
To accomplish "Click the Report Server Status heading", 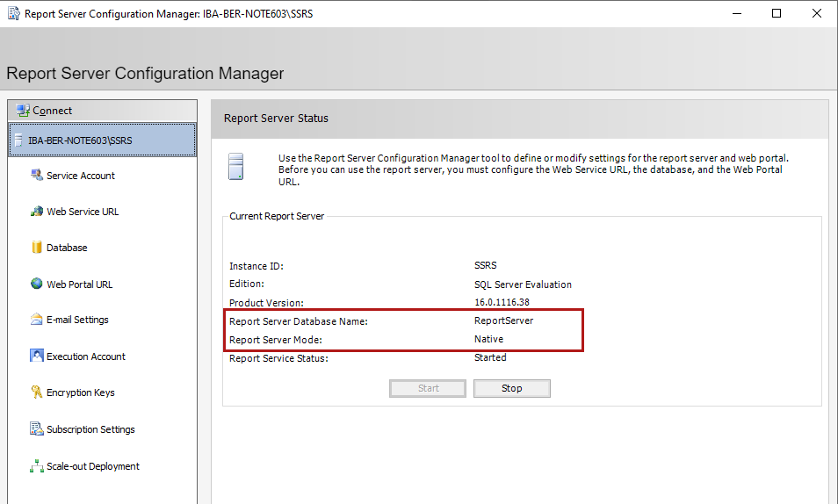I will (276, 119).
